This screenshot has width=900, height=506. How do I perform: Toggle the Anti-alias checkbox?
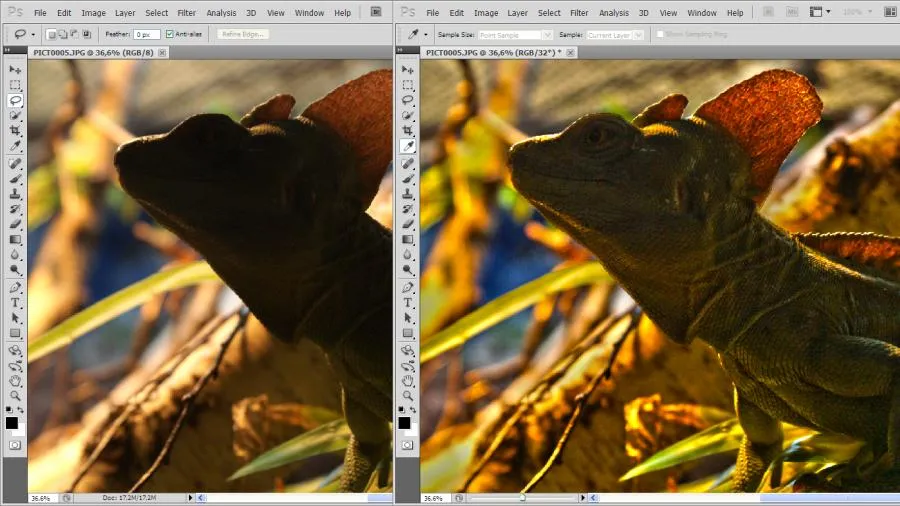[x=170, y=34]
